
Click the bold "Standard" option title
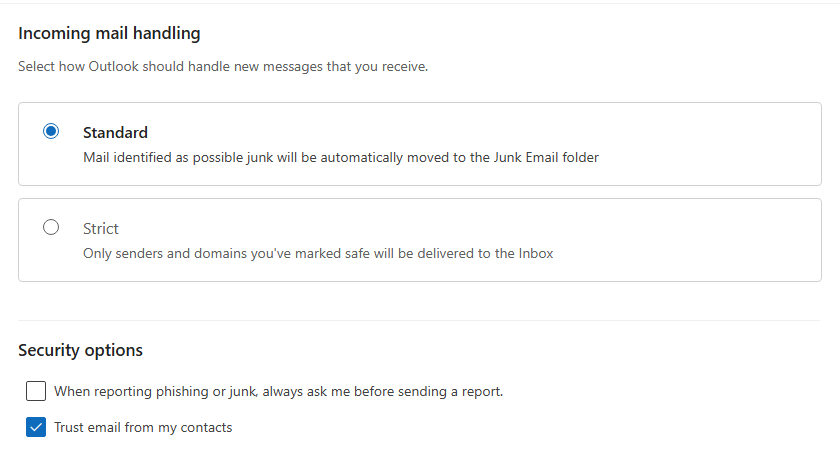click(115, 132)
